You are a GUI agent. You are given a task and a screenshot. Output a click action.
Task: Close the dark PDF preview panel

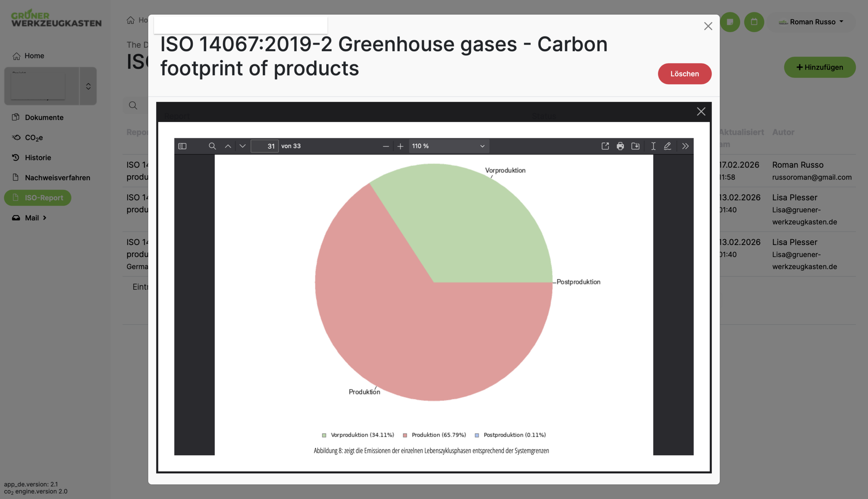(x=701, y=111)
